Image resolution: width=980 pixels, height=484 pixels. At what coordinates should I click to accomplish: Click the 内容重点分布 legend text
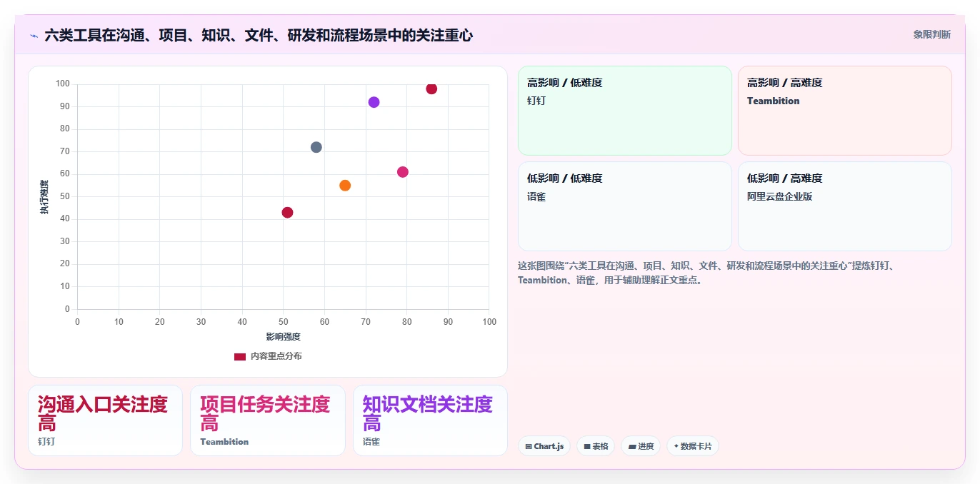pos(276,356)
